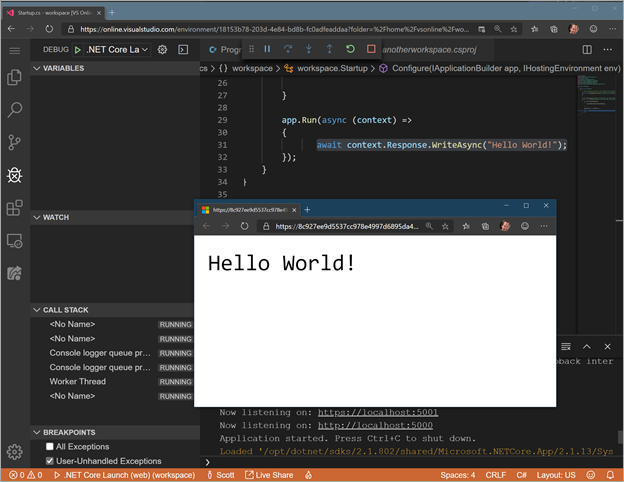Collapse the WATCH section
The image size is (624, 482).
pyautogui.click(x=113, y=217)
